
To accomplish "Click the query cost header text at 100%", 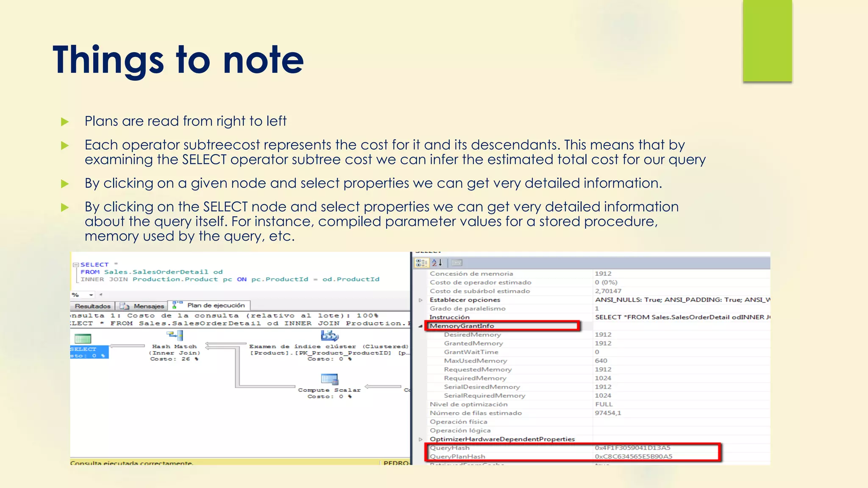I will tap(225, 316).
